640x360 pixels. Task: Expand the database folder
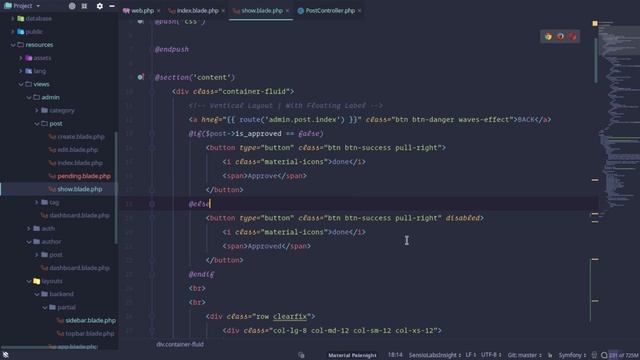13,19
